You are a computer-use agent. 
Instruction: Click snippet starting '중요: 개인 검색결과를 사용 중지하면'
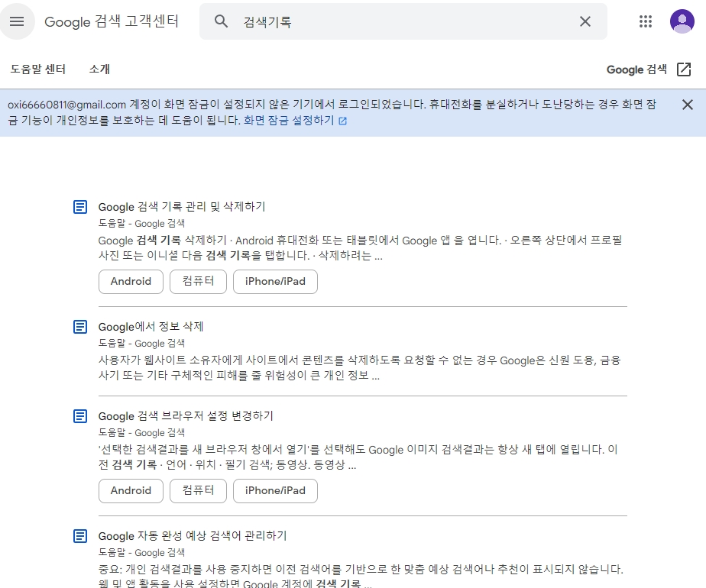(x=361, y=576)
